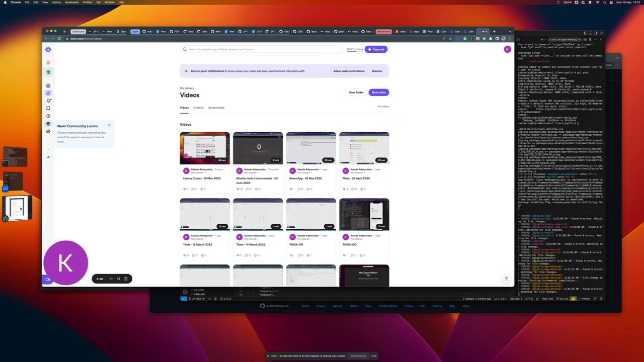Delete recording with the trash icon
Screen dimensions: 644x362
point(126,279)
